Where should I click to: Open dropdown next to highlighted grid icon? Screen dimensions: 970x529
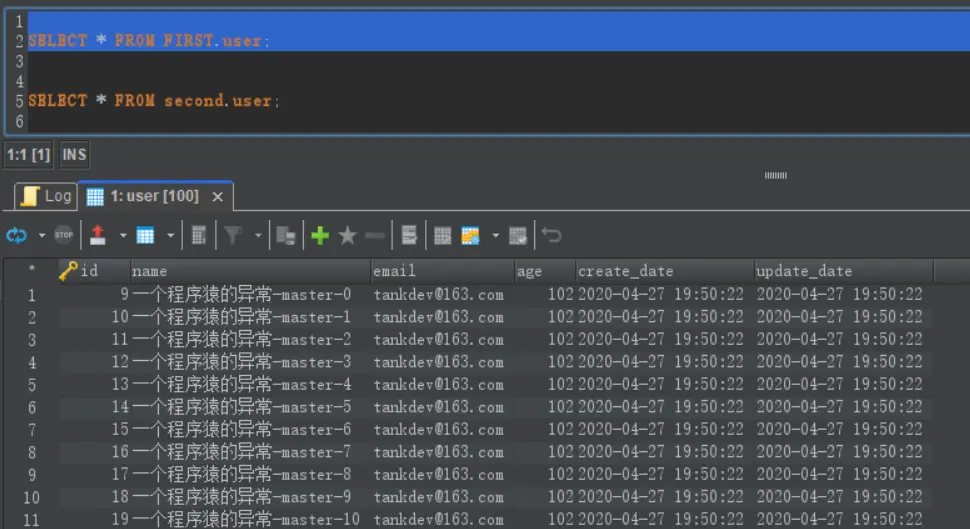click(495, 236)
